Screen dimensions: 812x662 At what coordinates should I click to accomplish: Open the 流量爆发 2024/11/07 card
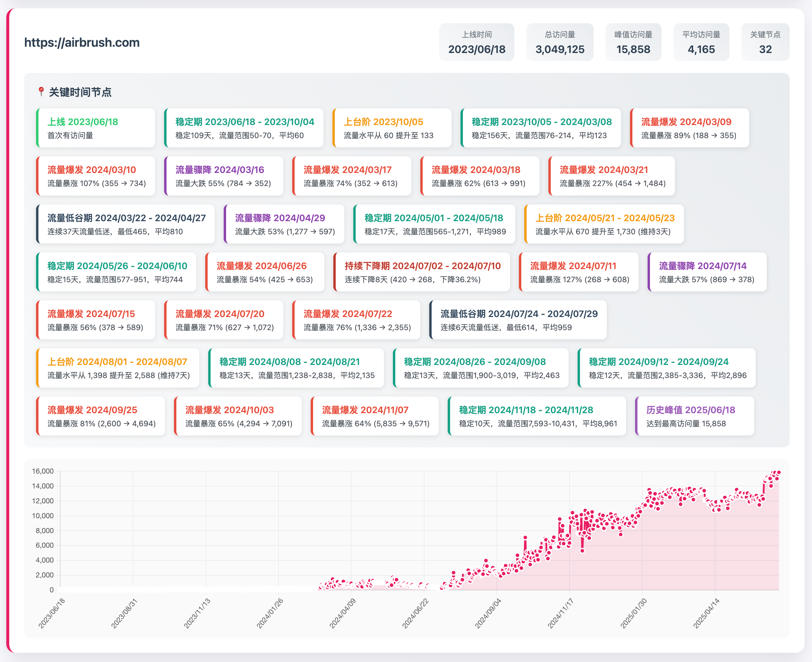(375, 416)
